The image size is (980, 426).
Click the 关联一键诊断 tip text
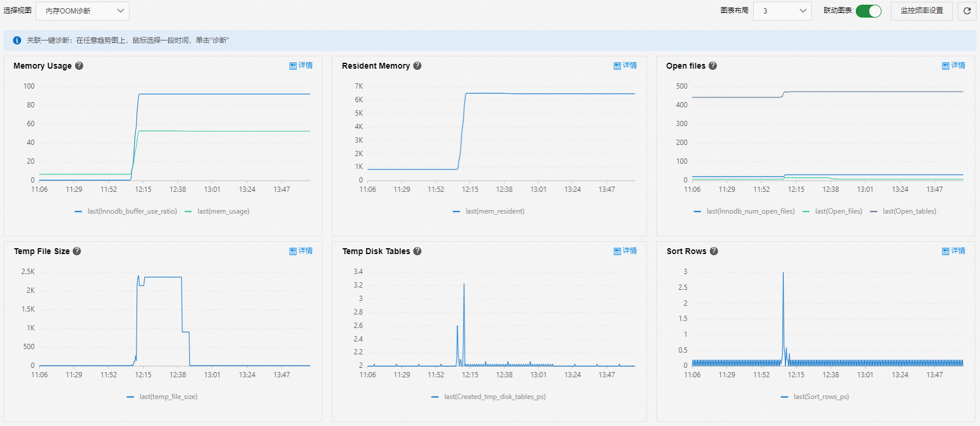[128, 40]
